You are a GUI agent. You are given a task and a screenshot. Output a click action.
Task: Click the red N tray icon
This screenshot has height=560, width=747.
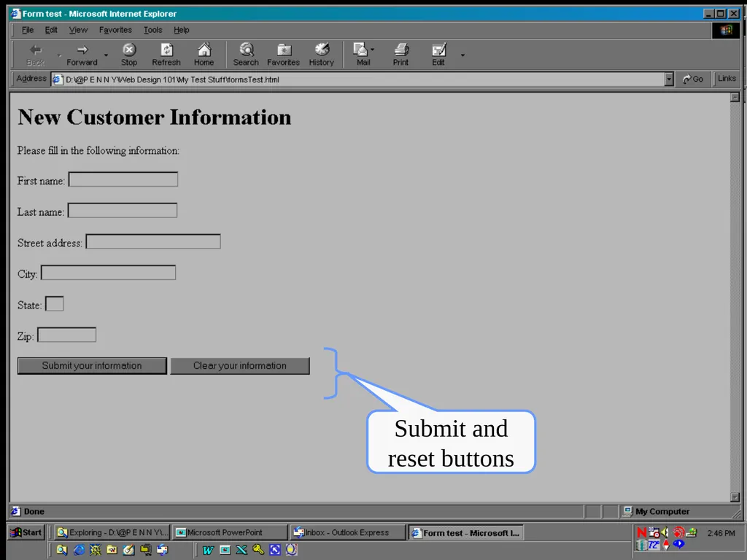[x=642, y=532]
